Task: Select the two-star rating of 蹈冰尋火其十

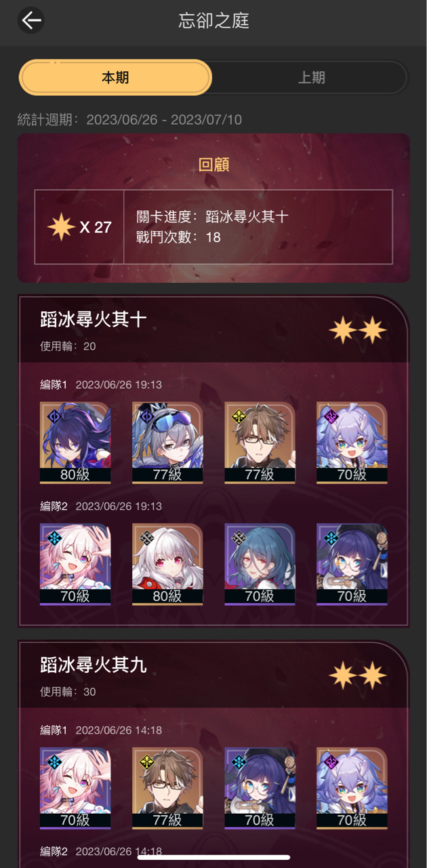Action: point(358,330)
